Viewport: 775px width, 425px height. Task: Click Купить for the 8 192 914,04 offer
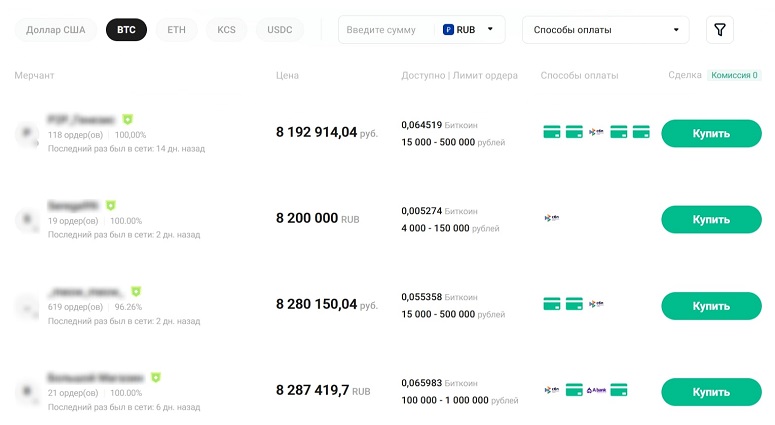(711, 133)
